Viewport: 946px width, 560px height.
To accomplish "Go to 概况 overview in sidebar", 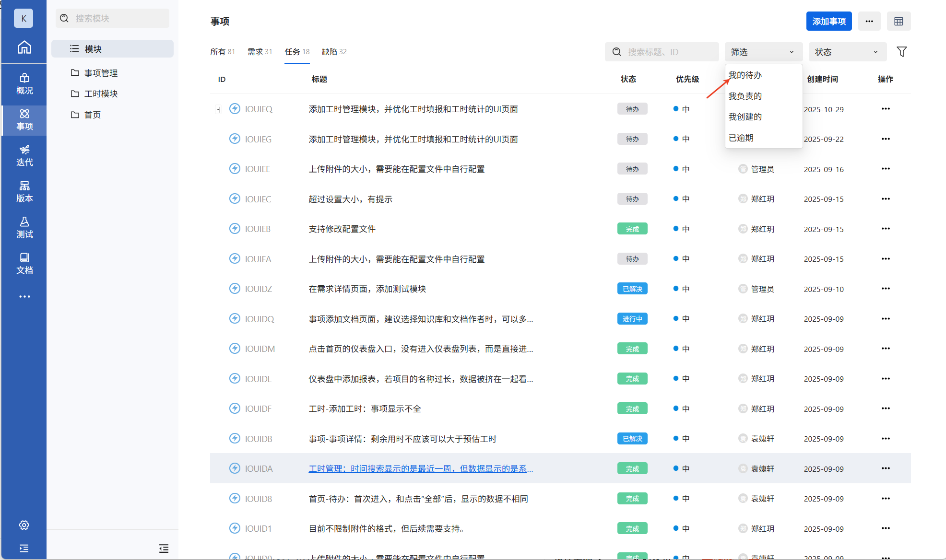I will [24, 84].
